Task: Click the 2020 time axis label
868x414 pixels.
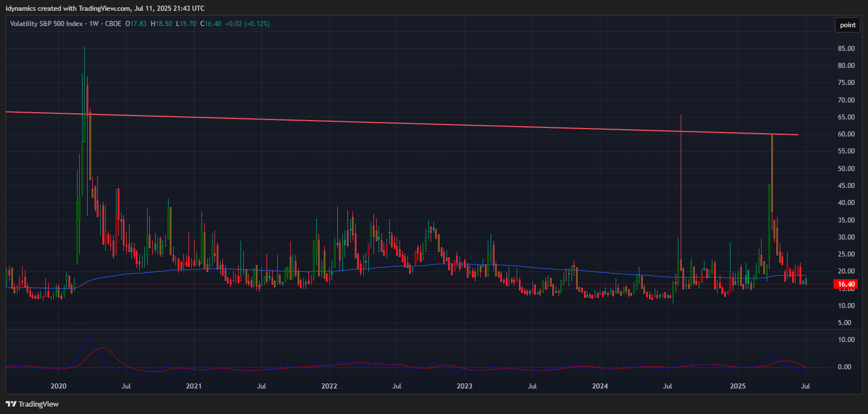Action: point(59,386)
